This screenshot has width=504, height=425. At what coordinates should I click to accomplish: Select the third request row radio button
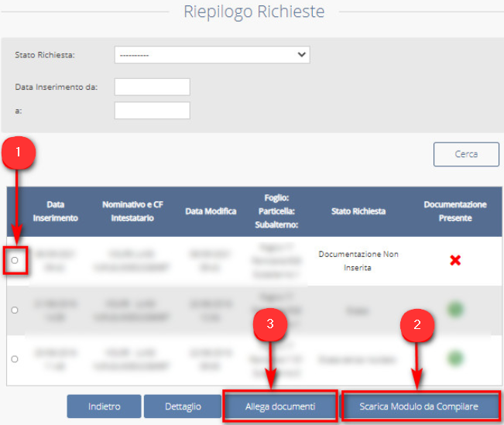[14, 360]
